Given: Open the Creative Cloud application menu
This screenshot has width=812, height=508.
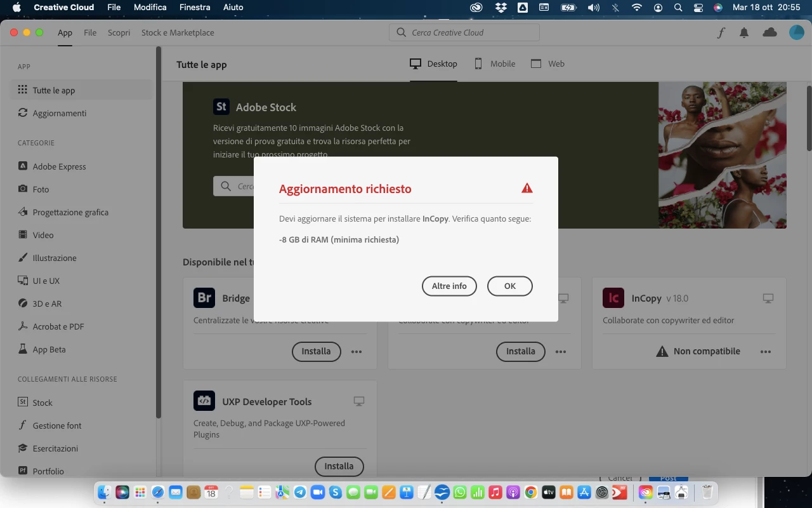Looking at the screenshot, I should click(x=63, y=7).
